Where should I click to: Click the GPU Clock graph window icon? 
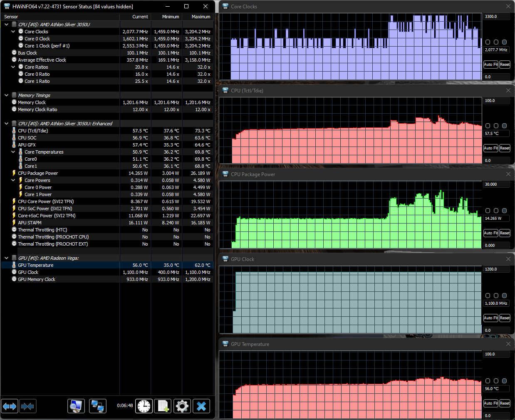coord(225,259)
